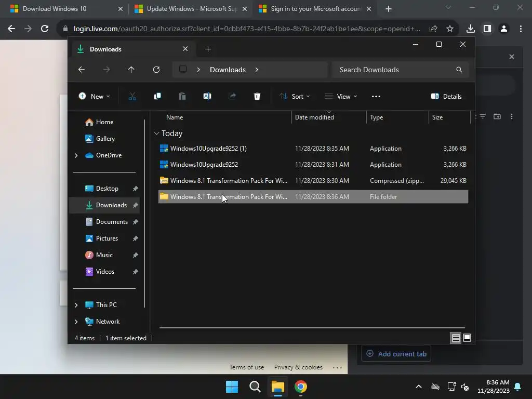
Task: Click the Cut scissors icon in Explorer toolbar
Action: pyautogui.click(x=132, y=97)
